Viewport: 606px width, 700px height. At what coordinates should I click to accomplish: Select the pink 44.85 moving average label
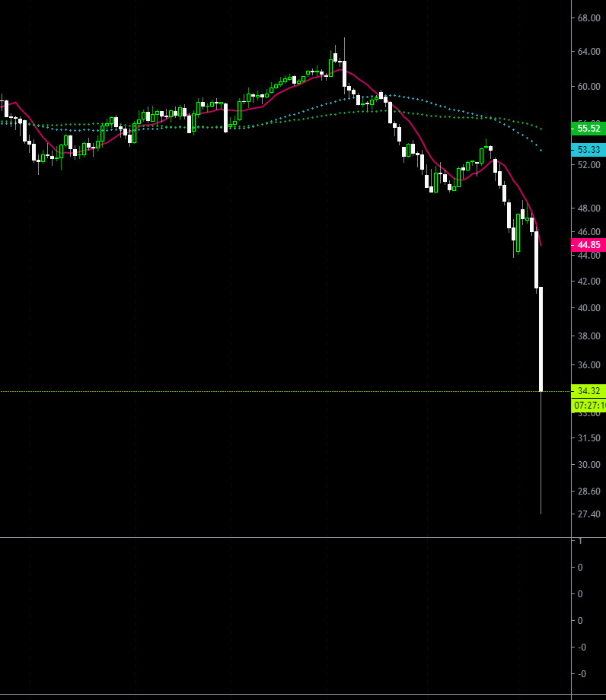coord(588,245)
